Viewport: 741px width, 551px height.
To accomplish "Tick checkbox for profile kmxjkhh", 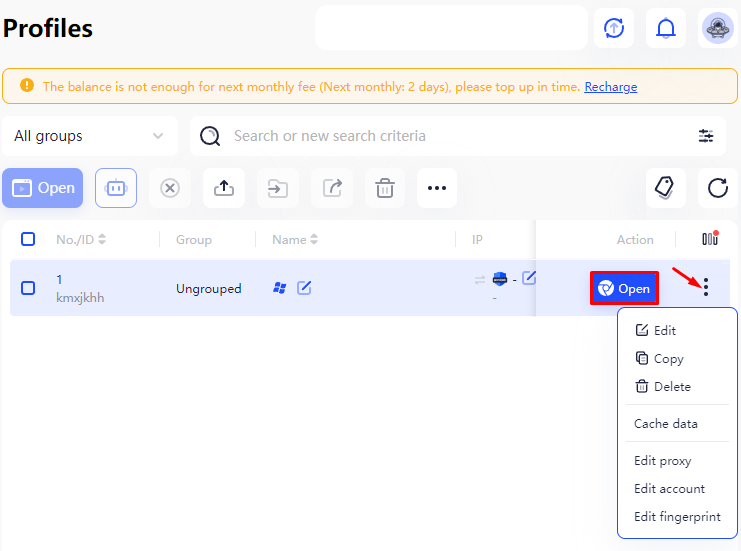I will click(28, 288).
